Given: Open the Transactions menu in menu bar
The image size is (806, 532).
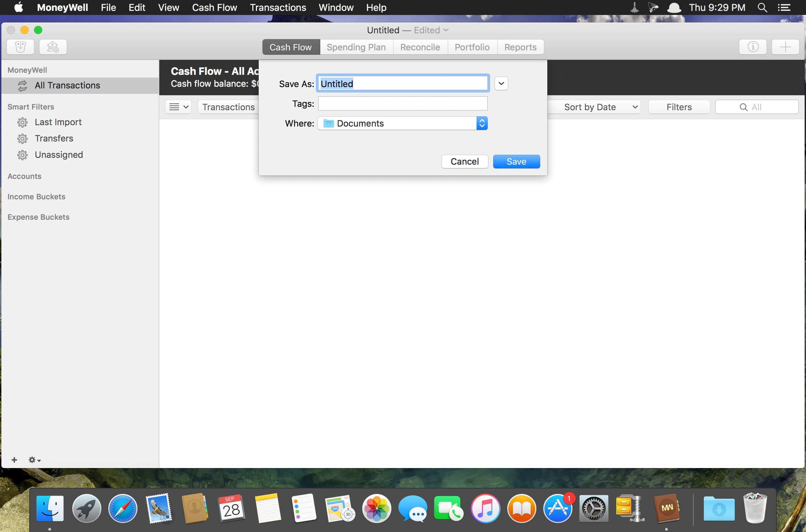Looking at the screenshot, I should pos(278,7).
